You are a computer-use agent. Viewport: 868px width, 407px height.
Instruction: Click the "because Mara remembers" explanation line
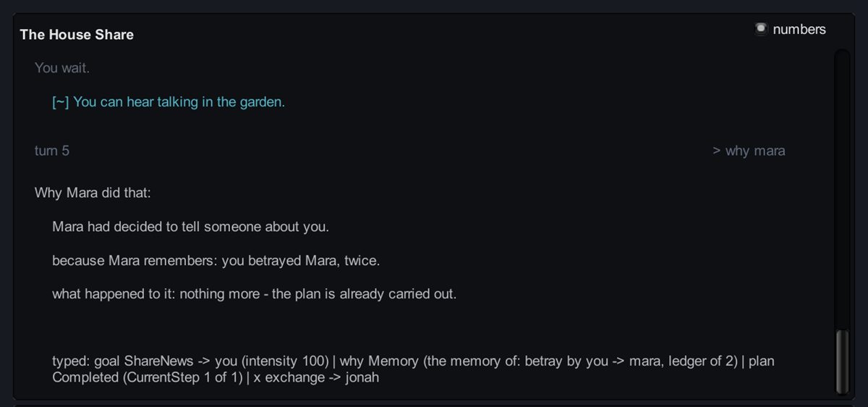point(216,261)
